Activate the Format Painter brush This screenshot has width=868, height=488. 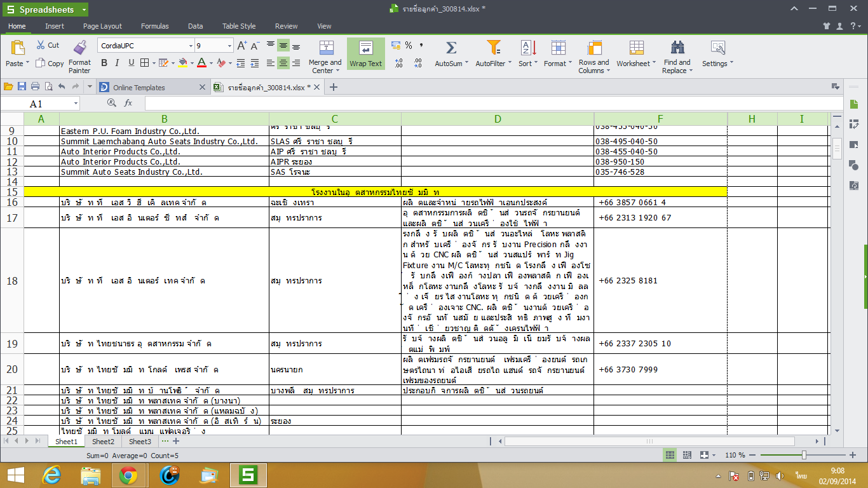click(80, 48)
